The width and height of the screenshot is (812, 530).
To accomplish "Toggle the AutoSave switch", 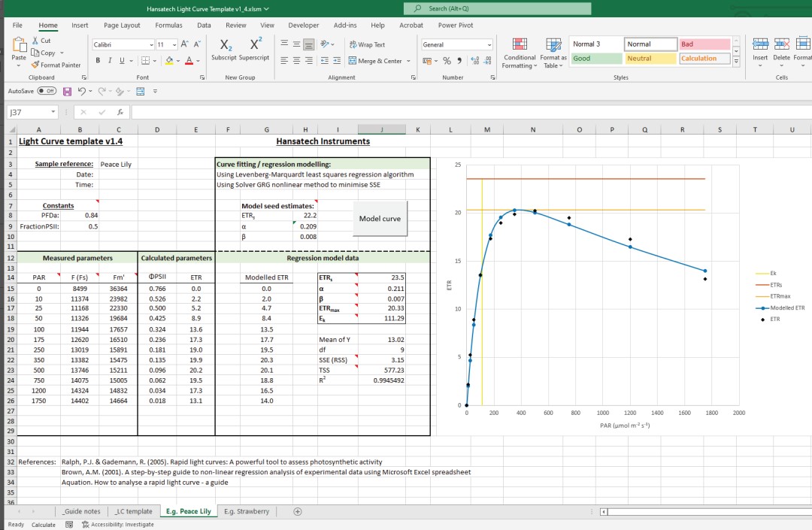I will (x=47, y=91).
